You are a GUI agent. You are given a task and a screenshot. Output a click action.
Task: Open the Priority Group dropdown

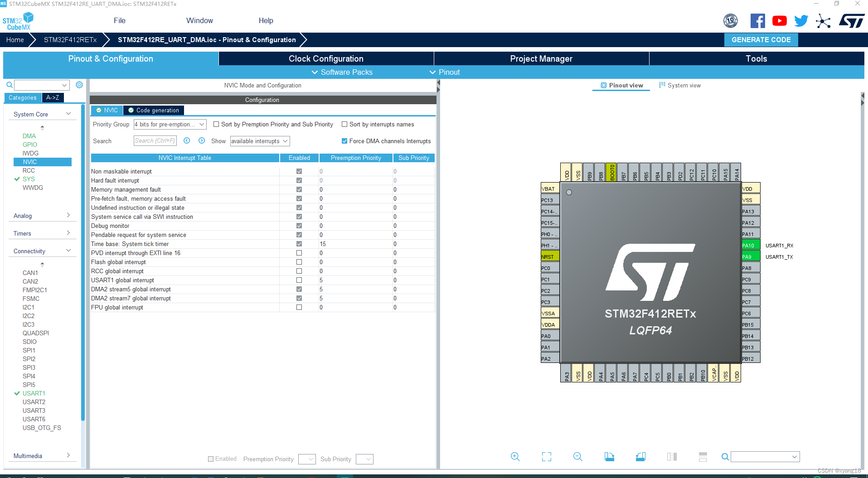click(170, 124)
